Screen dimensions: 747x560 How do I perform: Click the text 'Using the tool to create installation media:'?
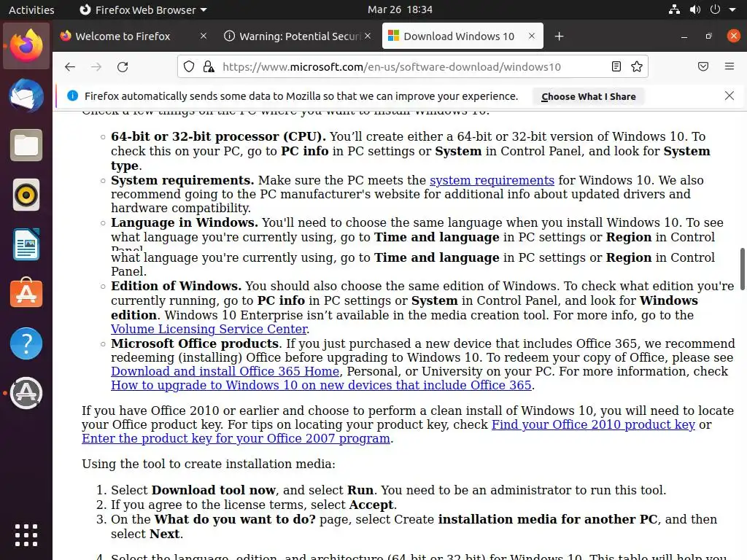point(209,464)
